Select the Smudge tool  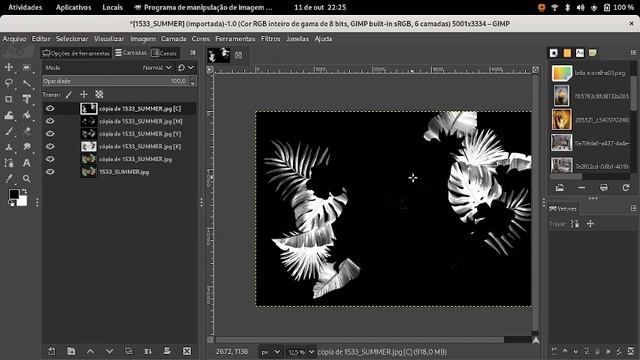tap(27, 147)
